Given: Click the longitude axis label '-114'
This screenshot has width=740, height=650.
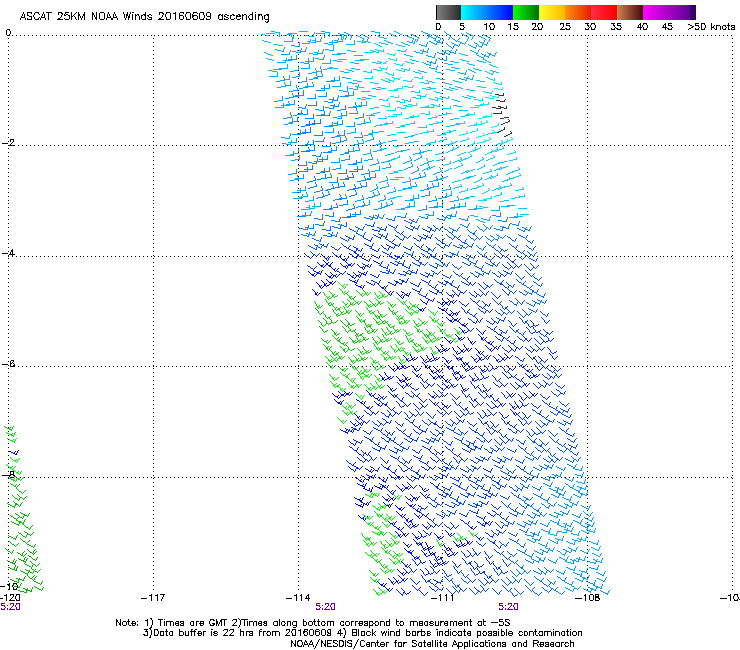Looking at the screenshot, I should point(298,598).
